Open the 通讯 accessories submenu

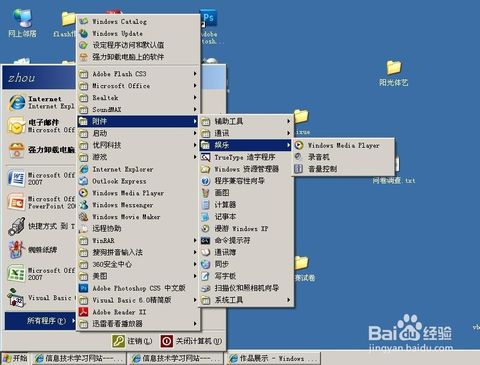[246, 133]
